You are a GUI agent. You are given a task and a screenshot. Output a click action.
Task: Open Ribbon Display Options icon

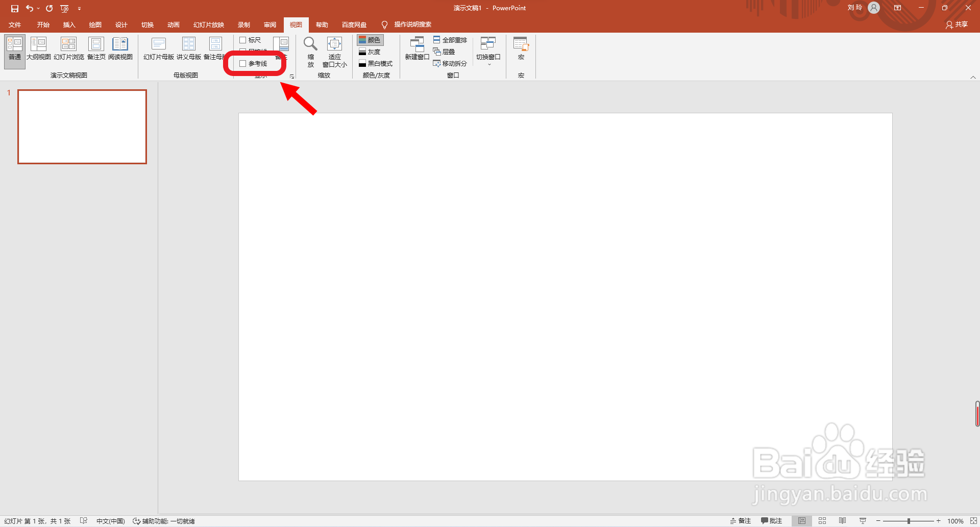click(897, 8)
